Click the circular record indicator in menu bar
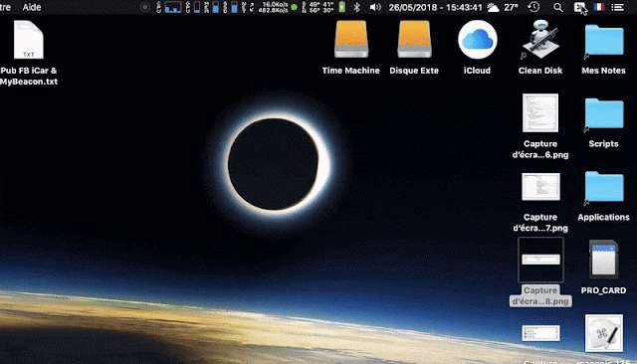The height and width of the screenshot is (364, 637). point(144,7)
